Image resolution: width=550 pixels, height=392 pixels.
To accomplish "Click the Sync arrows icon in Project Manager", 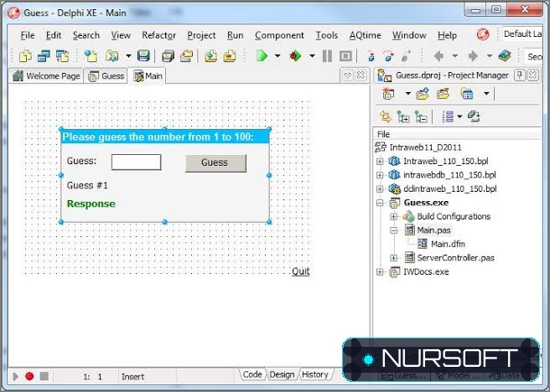I will [x=386, y=116].
